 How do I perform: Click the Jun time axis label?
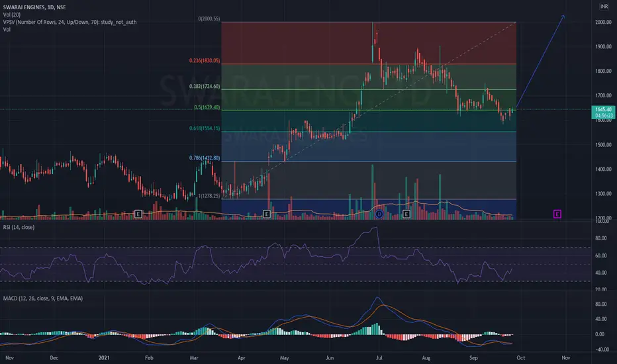coord(330,357)
